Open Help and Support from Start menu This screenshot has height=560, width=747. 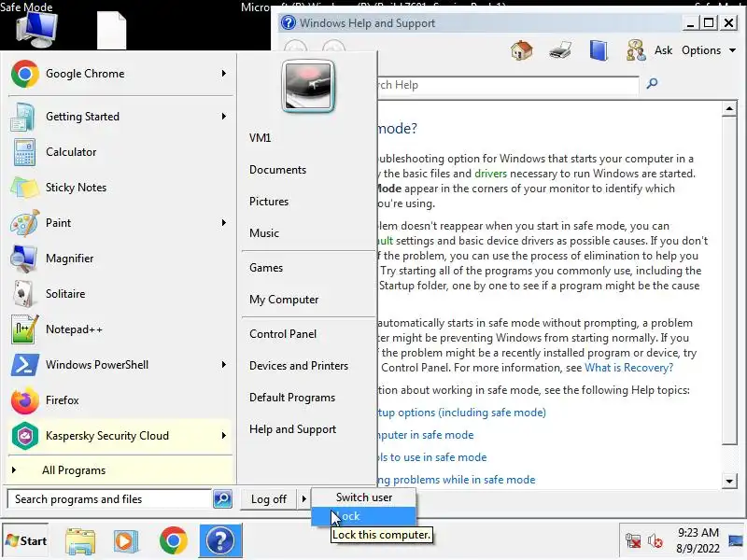(292, 429)
